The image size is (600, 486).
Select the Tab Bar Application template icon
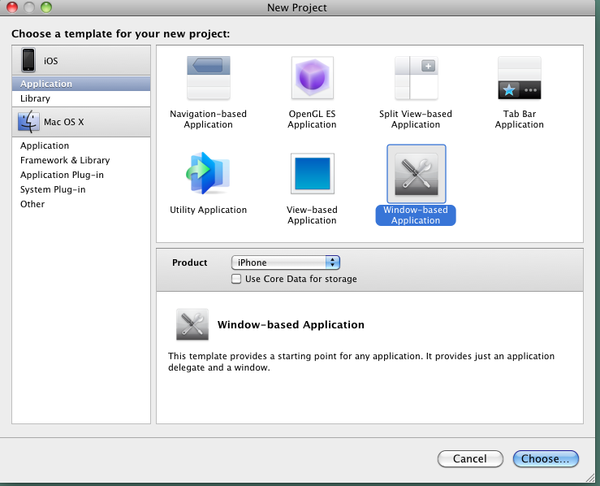click(519, 78)
